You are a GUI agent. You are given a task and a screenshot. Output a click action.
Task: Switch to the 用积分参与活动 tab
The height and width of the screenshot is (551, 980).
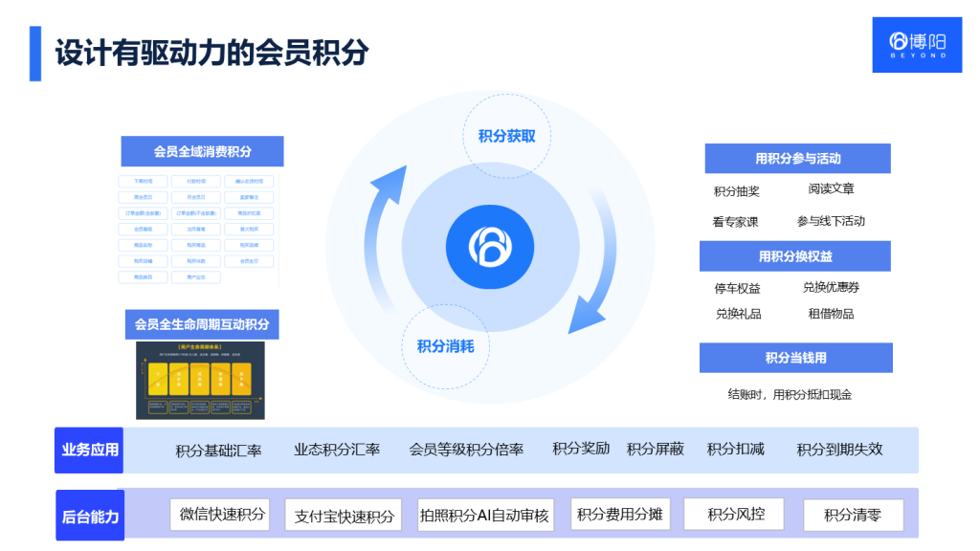(797, 158)
